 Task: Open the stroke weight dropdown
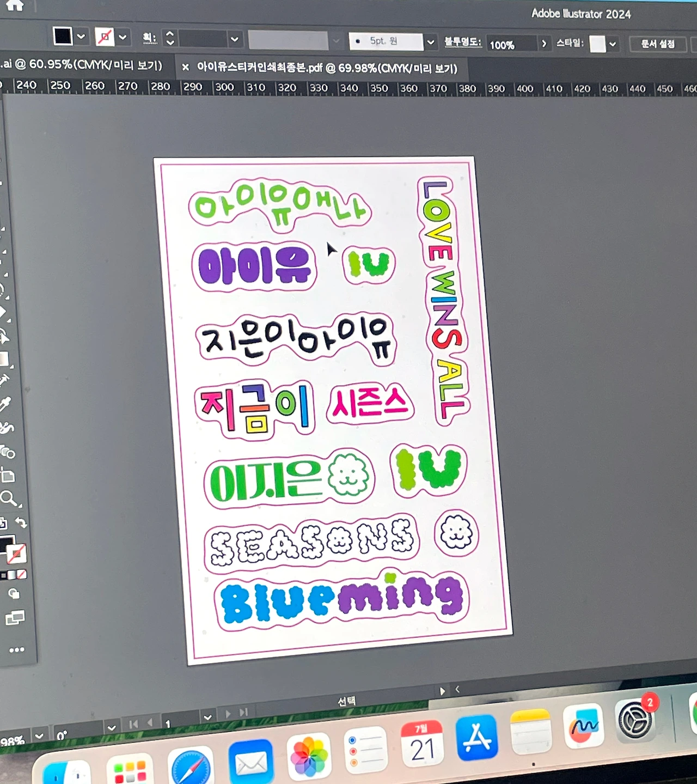pos(235,39)
